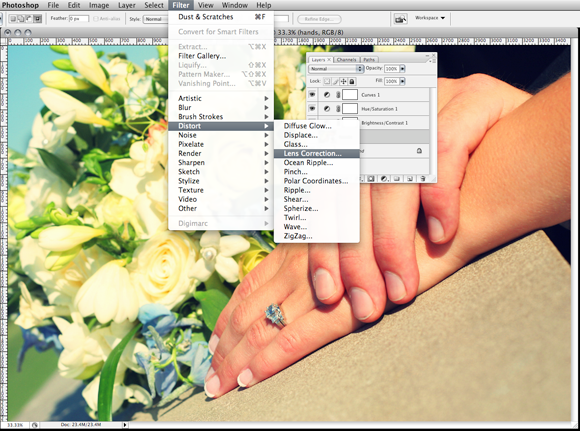580x431 pixels.
Task: Click the Feather input field
Action: tap(79, 18)
